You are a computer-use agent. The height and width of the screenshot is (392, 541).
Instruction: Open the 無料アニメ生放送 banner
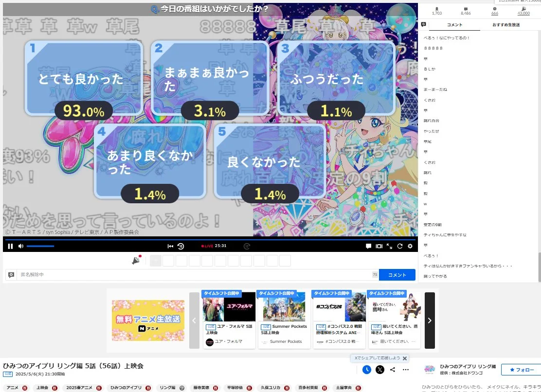(148, 321)
